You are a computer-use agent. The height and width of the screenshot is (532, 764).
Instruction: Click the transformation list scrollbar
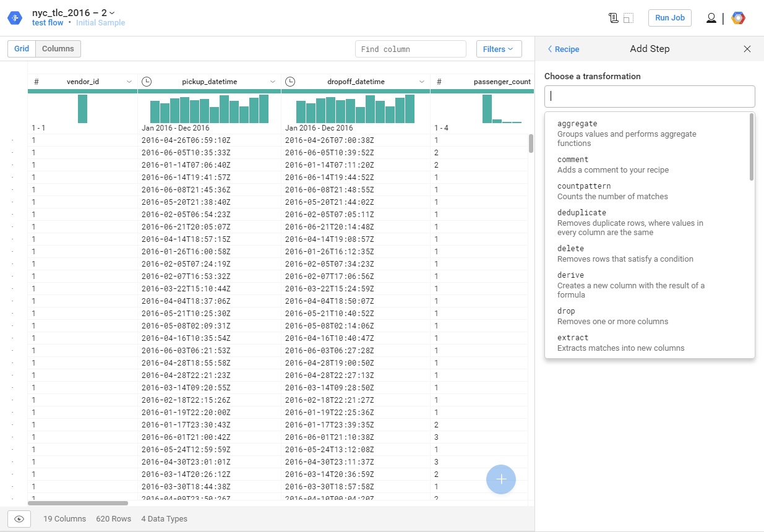click(x=752, y=147)
